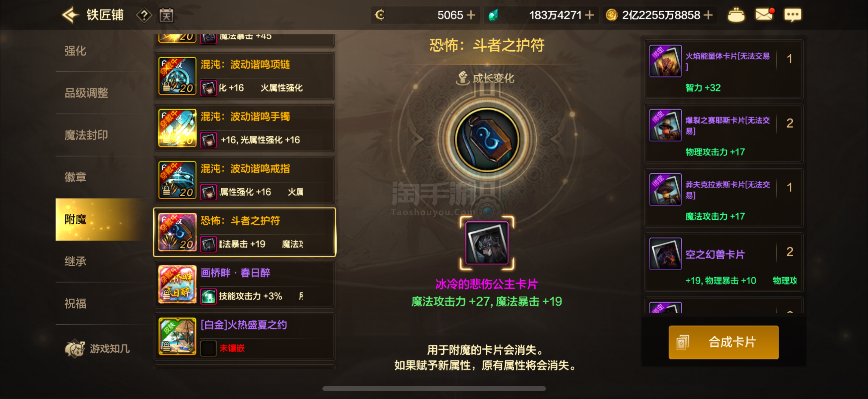
Task: Choose the 空之幻兽卡片 card
Action: (723, 262)
